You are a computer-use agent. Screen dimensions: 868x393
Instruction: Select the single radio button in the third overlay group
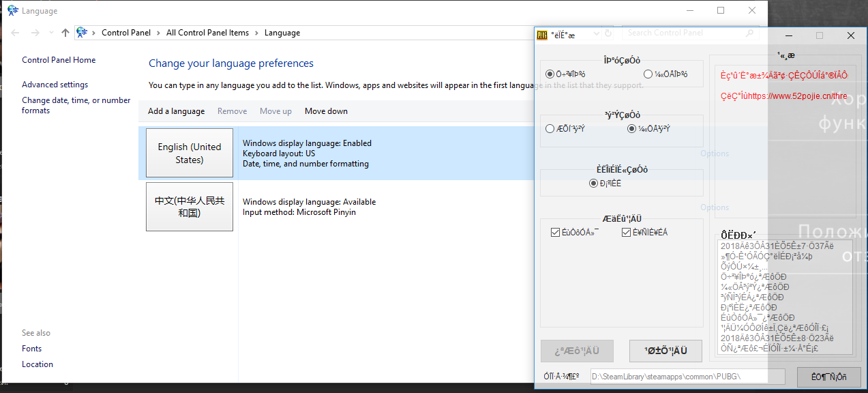pos(594,184)
